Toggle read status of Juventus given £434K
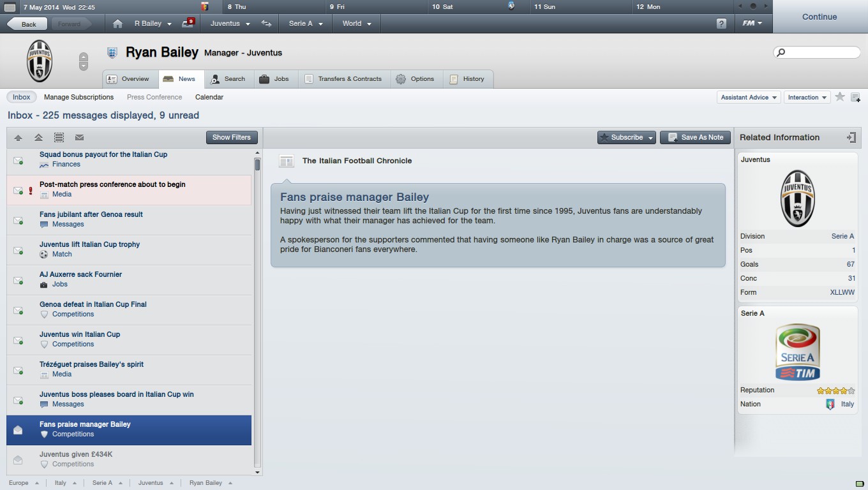The height and width of the screenshot is (490, 868). (18, 459)
